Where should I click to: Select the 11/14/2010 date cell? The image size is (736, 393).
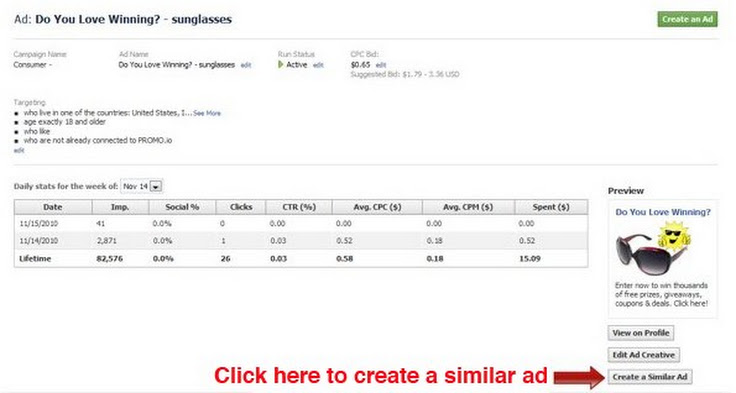[38, 241]
